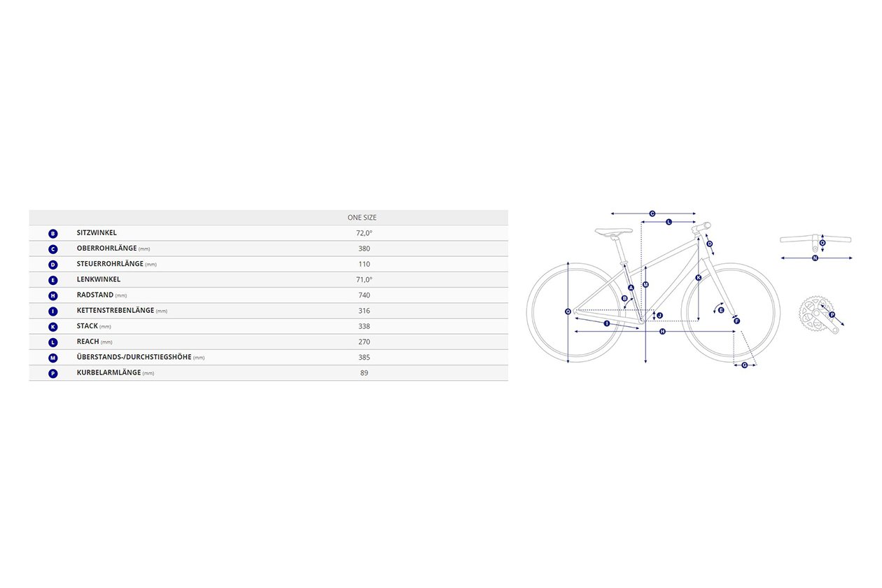Click the A marker on the seat tube

(631, 287)
